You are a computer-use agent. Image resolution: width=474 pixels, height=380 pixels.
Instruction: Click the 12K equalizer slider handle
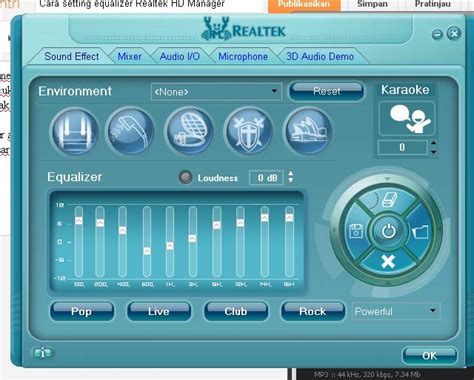[240, 223]
